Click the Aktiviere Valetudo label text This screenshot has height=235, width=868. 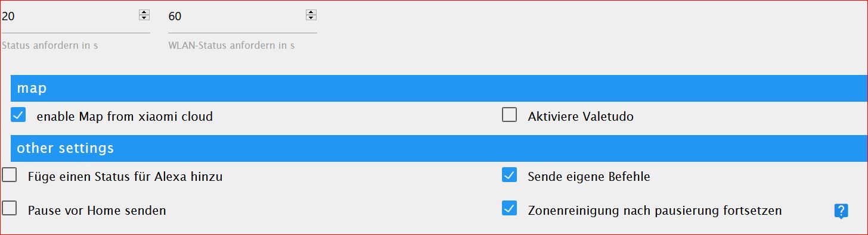tap(581, 117)
